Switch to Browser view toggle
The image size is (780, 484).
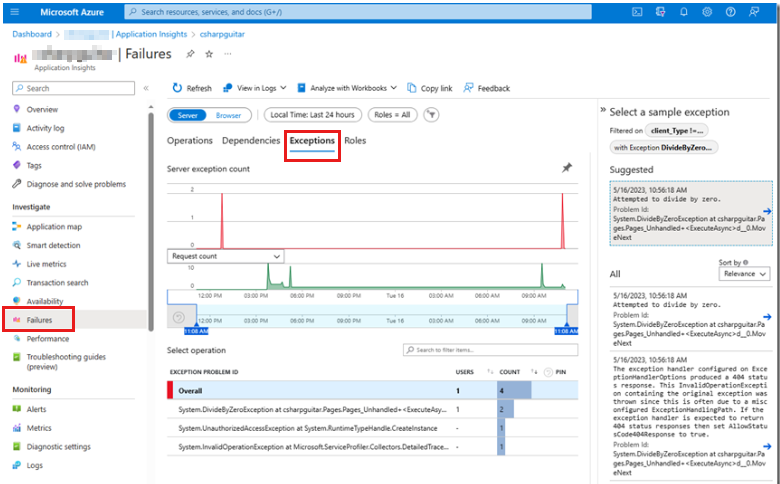(x=229, y=115)
